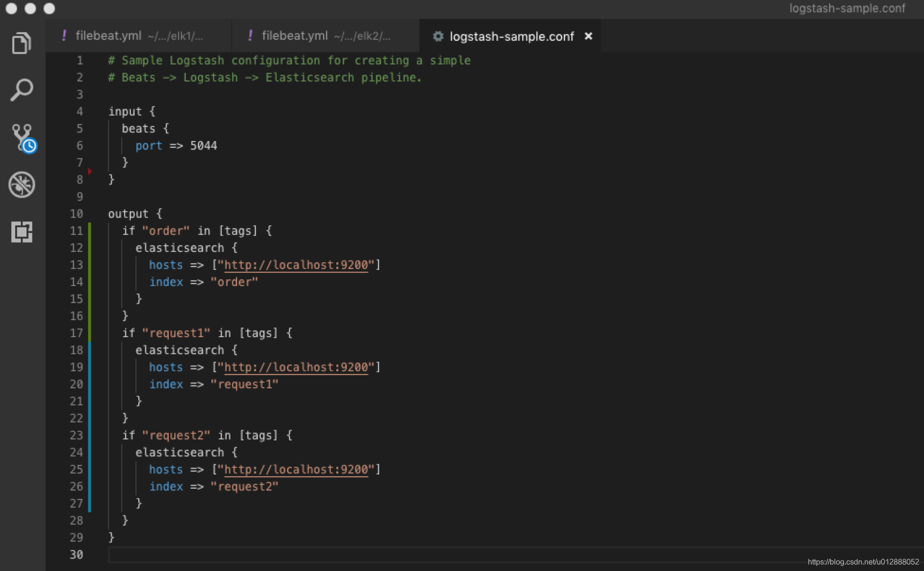Click '[tags]' on line 23
Viewport: 924px width, 571px height.
pyautogui.click(x=258, y=435)
